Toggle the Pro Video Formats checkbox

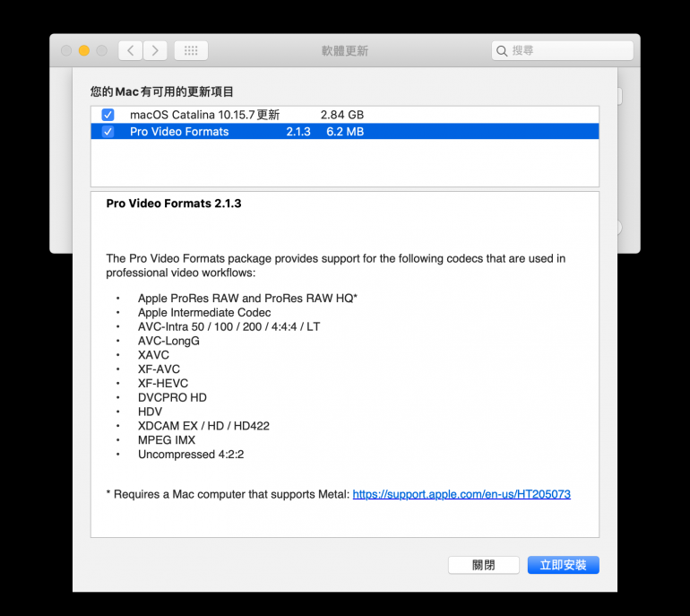pyautogui.click(x=108, y=132)
